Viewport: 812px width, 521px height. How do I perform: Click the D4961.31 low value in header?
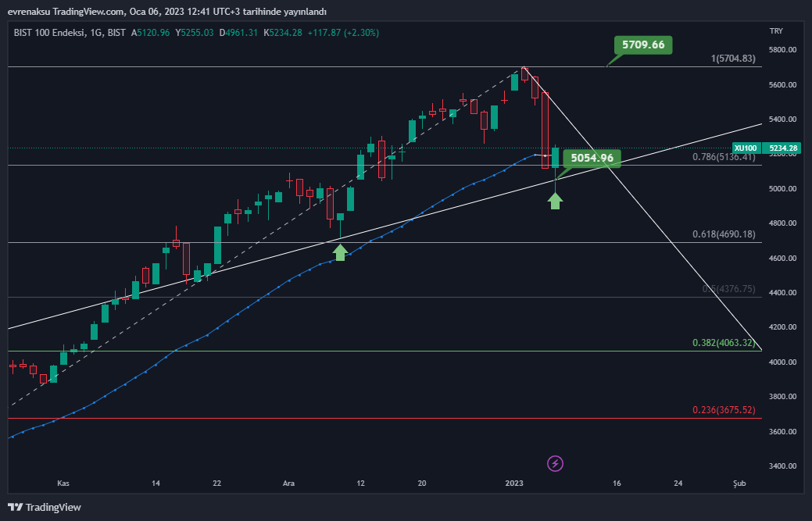coord(238,33)
